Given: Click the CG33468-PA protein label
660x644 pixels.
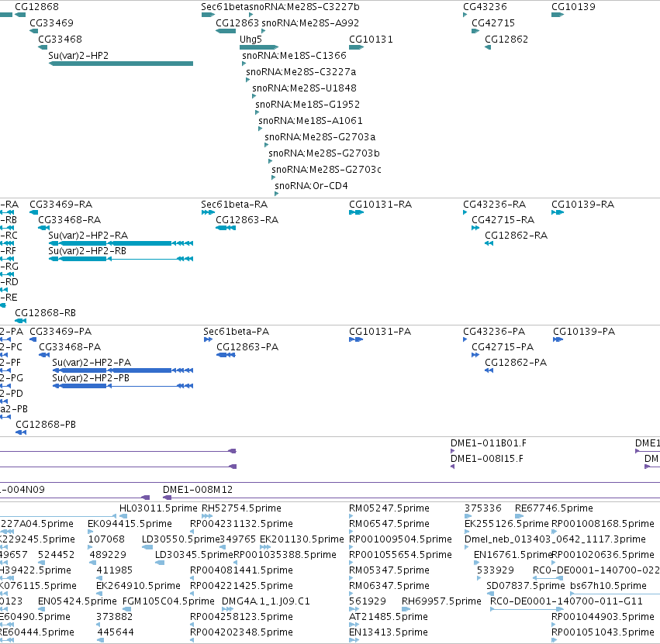Looking at the screenshot, I should [x=70, y=347].
